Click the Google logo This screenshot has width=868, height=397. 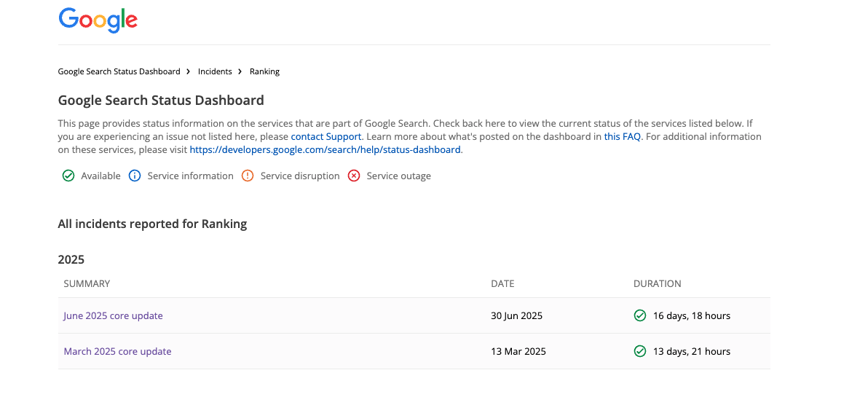tap(98, 20)
